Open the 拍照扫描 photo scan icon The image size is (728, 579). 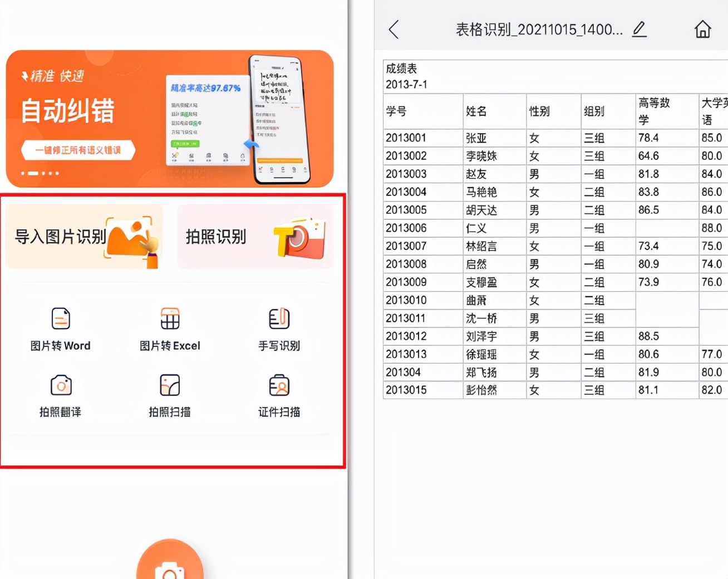(x=169, y=385)
